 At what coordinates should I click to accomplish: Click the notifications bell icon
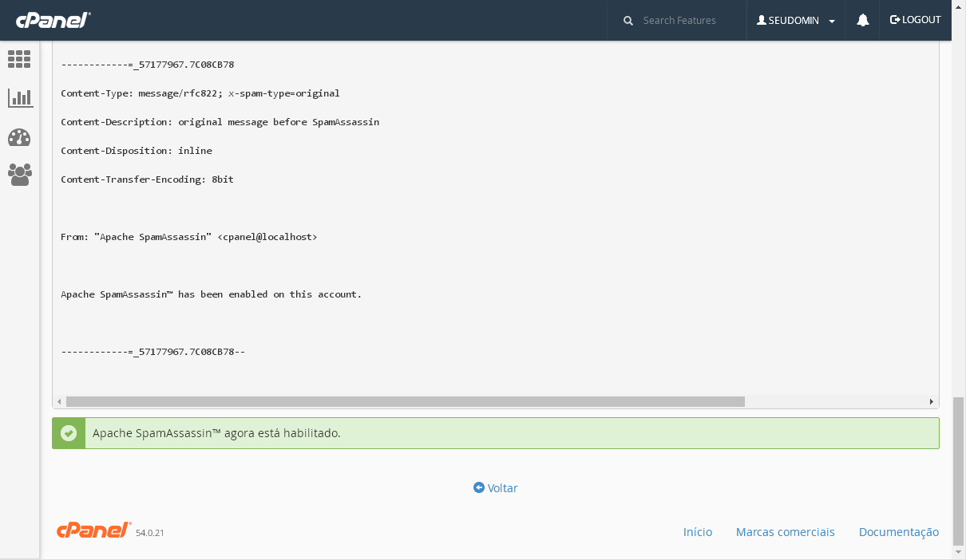(863, 20)
